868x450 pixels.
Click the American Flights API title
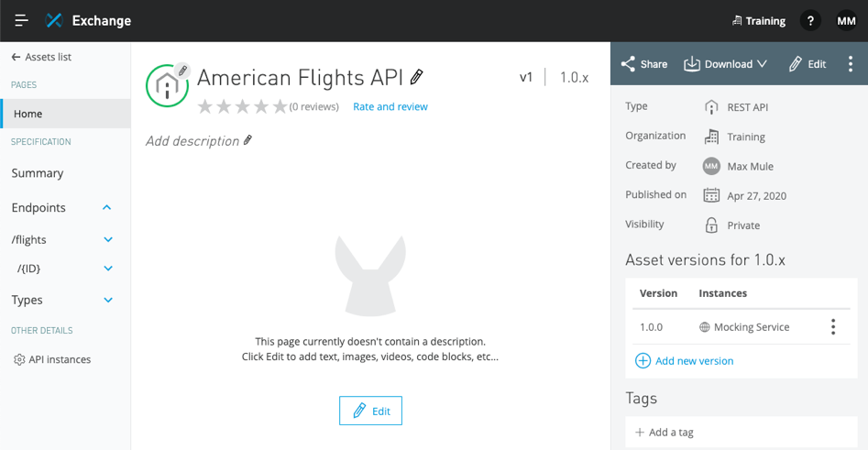(x=300, y=78)
